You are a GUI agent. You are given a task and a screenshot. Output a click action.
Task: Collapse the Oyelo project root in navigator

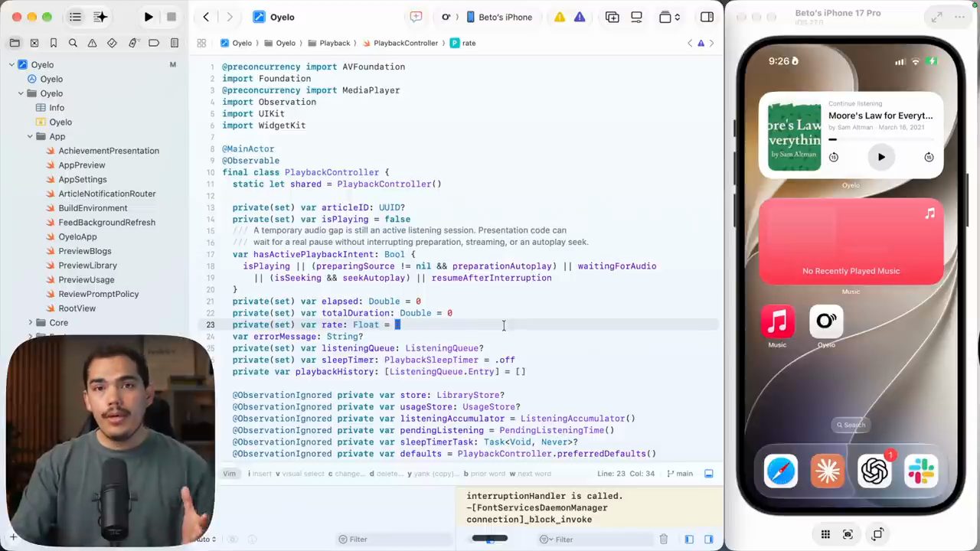coord(11,64)
